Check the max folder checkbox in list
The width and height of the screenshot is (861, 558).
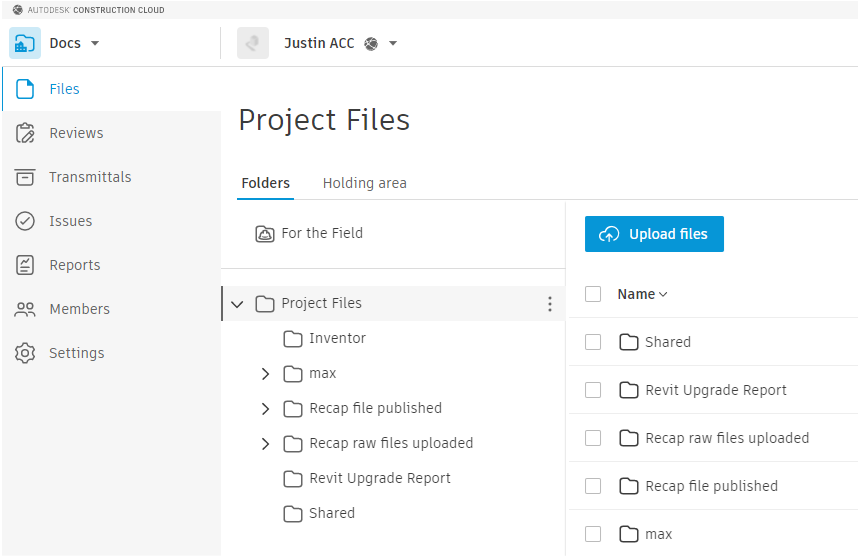(x=593, y=534)
